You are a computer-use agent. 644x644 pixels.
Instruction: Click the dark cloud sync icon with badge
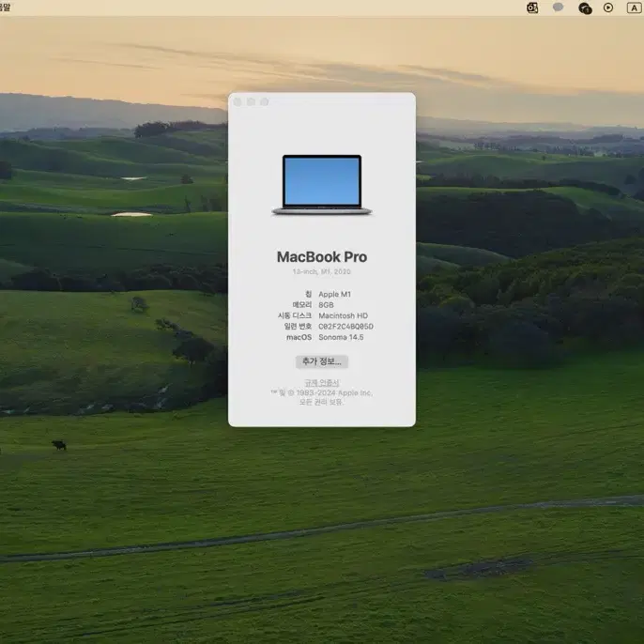pyautogui.click(x=585, y=8)
